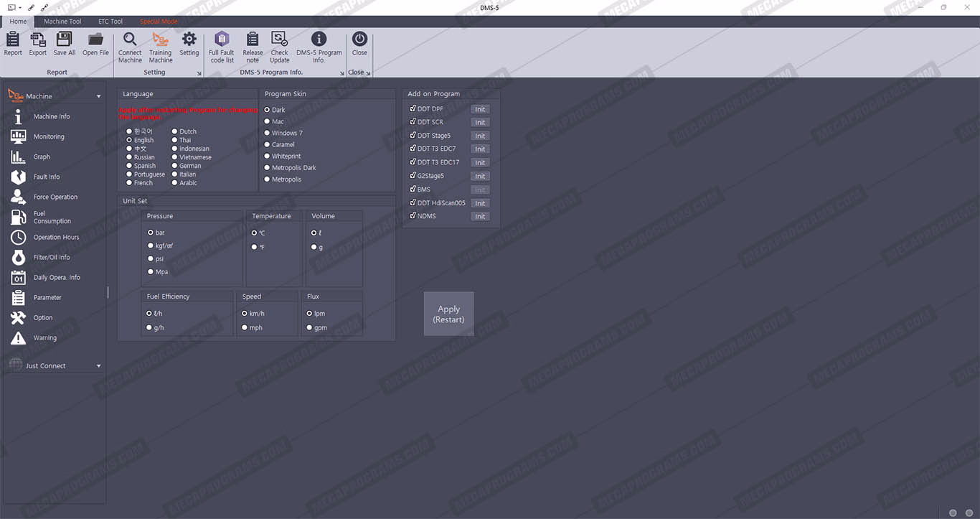Open the ETC Tool tab

(110, 22)
